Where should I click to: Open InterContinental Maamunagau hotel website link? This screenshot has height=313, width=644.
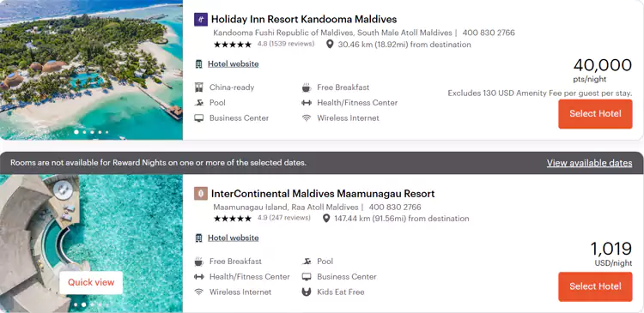coord(233,238)
